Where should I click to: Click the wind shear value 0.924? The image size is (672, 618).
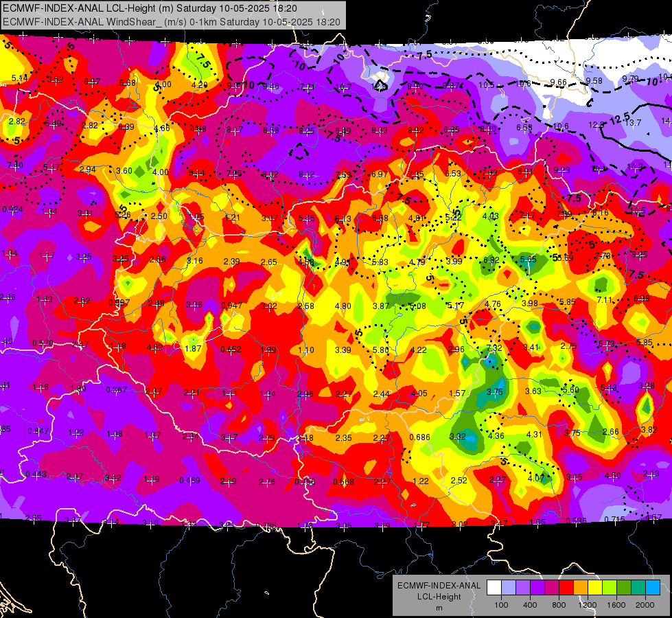click(x=12, y=209)
